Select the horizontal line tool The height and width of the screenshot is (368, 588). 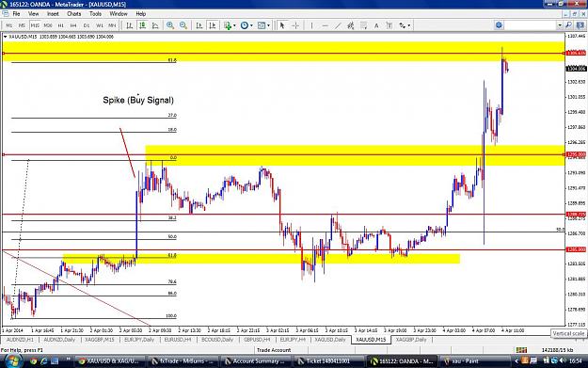click(326, 25)
